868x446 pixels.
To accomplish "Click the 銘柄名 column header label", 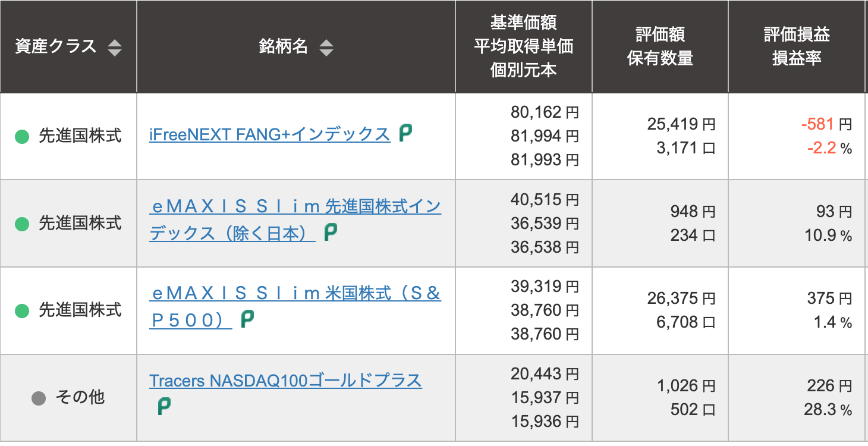I will point(284,47).
